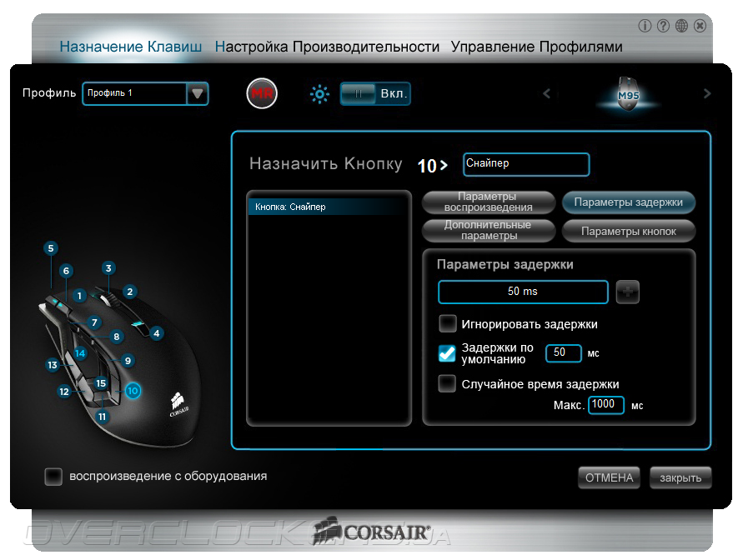Open the info icon in the title bar
The width and height of the screenshot is (748, 560).
[645, 26]
